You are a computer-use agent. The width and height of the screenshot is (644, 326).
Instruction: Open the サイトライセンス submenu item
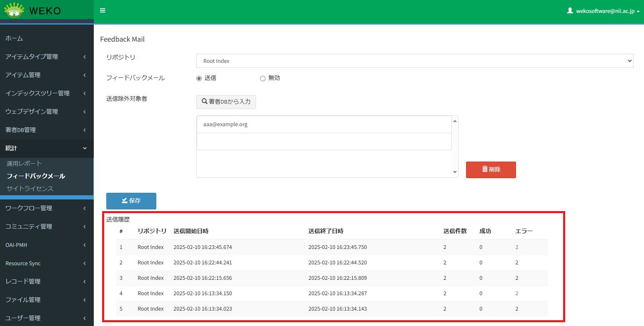[x=30, y=189]
